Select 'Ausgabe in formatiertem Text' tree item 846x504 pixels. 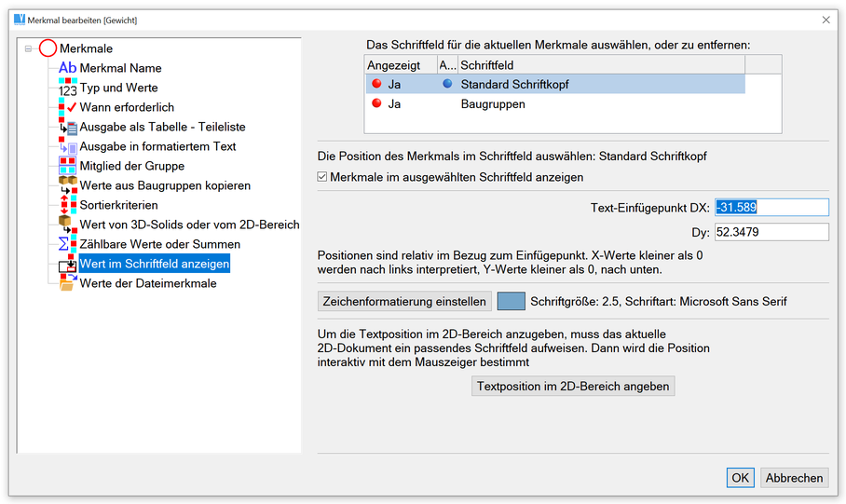click(157, 146)
